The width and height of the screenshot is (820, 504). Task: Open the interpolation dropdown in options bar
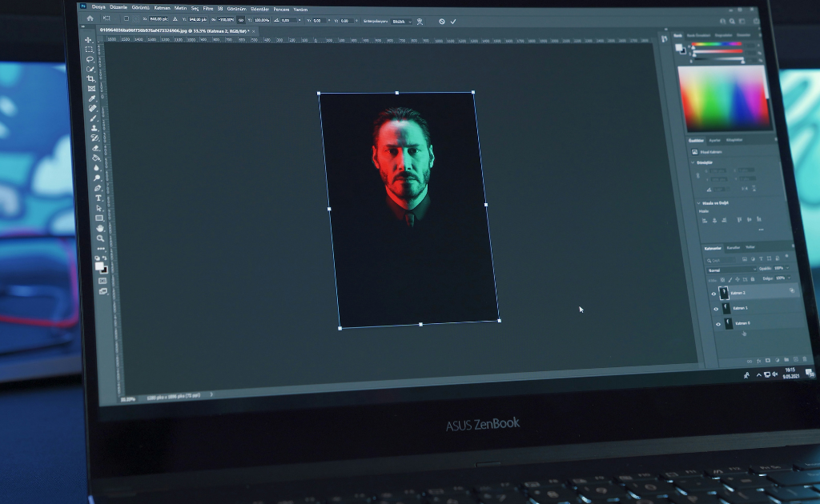point(401,22)
